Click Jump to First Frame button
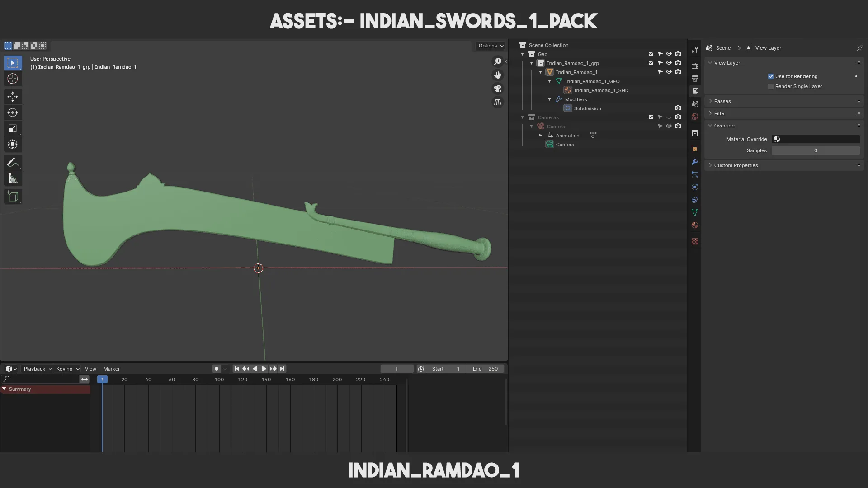Screen dimensions: 868x488 tap(236, 369)
